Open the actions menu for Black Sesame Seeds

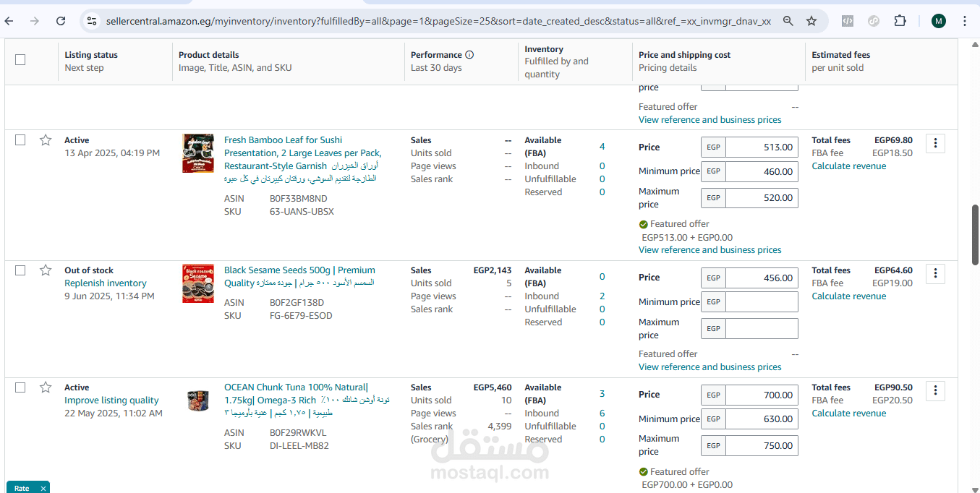click(935, 274)
